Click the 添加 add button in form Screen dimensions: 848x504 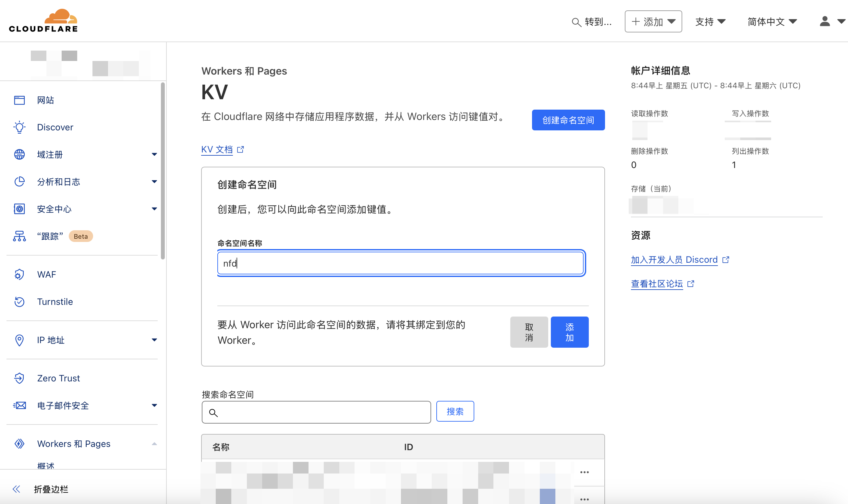570,332
